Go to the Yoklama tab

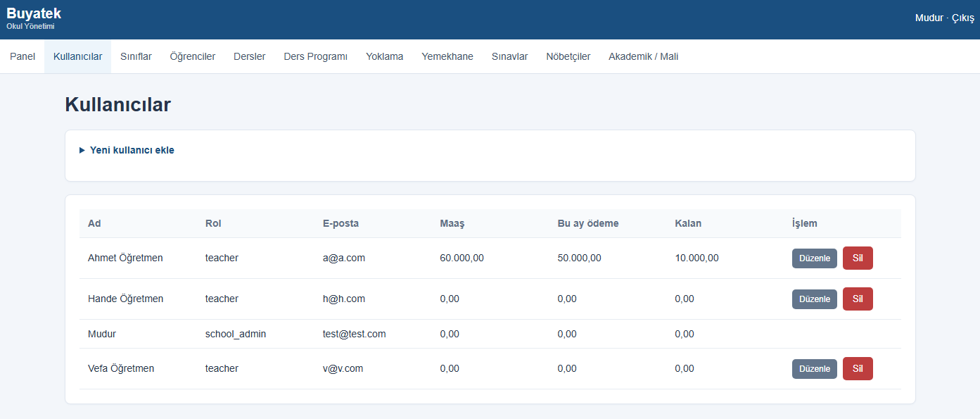tap(385, 56)
